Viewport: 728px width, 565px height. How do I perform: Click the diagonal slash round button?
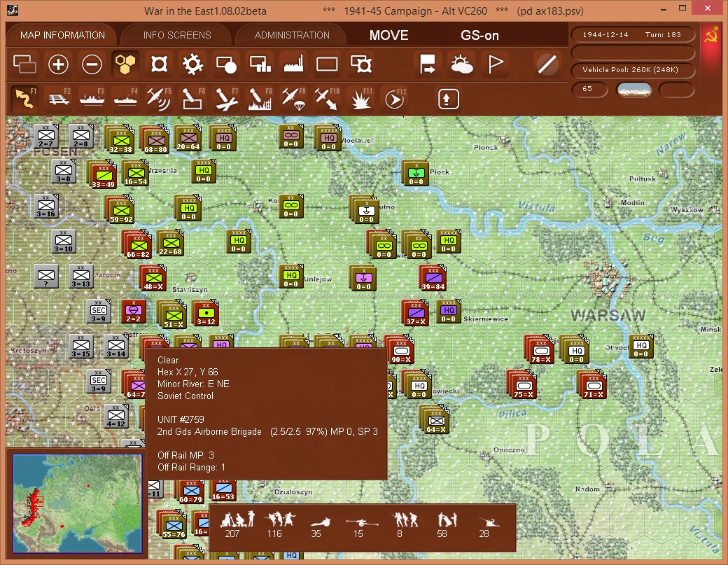[x=547, y=64]
